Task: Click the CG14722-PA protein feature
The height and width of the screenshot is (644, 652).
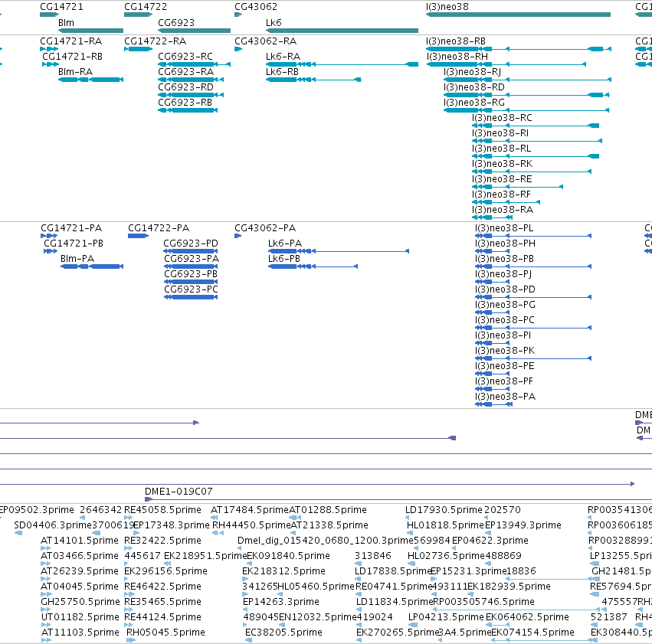Action: [x=139, y=236]
